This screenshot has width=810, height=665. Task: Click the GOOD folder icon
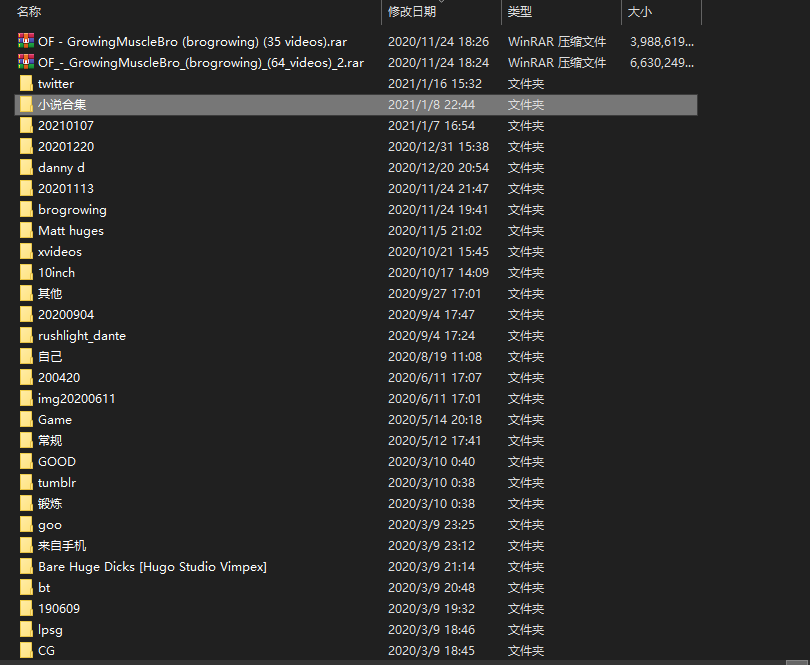coord(26,462)
